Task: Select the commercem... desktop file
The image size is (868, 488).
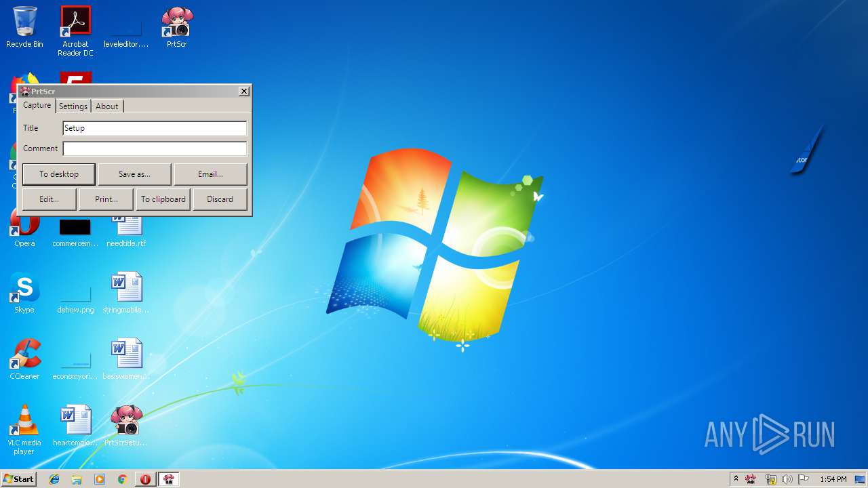Action: click(x=75, y=232)
